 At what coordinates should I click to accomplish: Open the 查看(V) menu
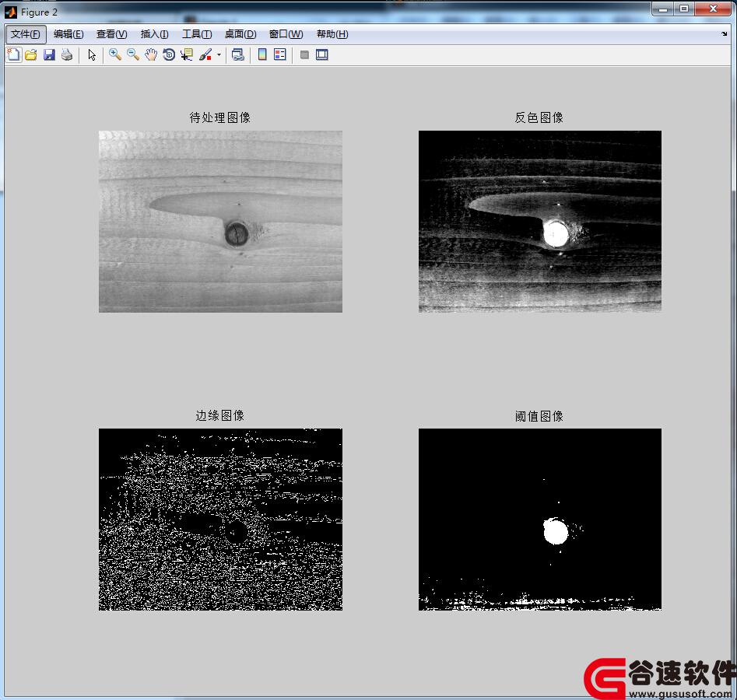[x=112, y=34]
